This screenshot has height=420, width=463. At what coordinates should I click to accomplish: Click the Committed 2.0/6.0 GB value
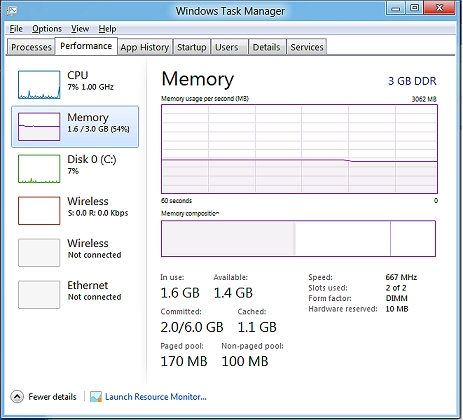point(192,327)
